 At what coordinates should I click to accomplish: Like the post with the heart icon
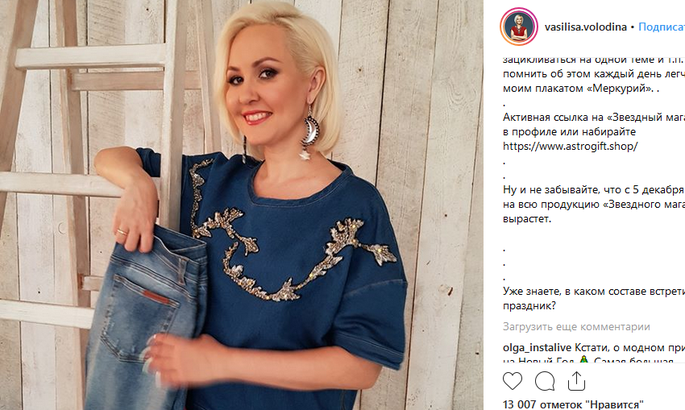click(x=512, y=381)
